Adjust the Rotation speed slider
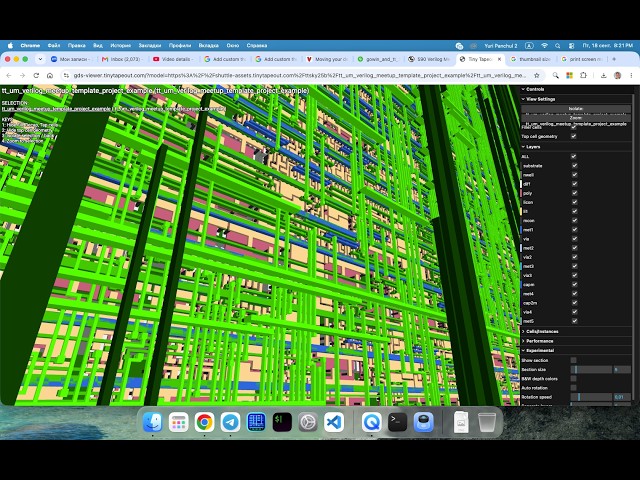 [x=591, y=397]
